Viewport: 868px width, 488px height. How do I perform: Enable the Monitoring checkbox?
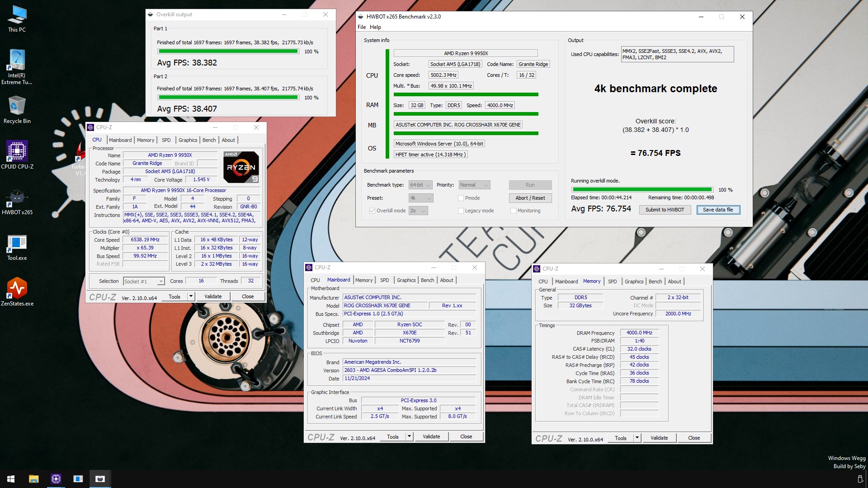513,211
